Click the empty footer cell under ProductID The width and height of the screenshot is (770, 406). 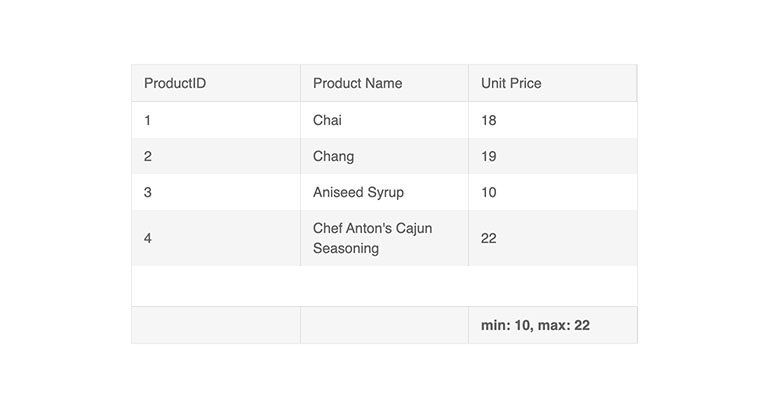click(216, 325)
